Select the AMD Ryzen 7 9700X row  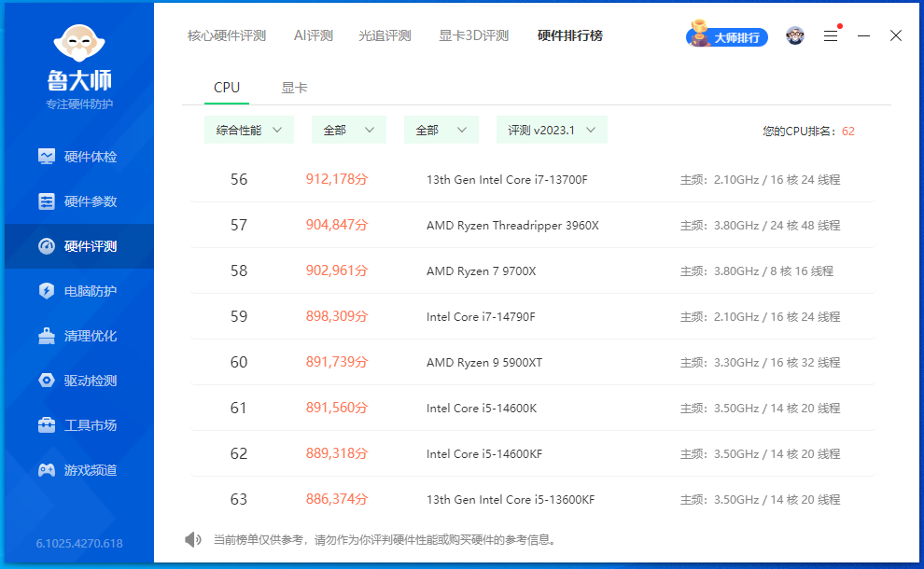(x=533, y=271)
